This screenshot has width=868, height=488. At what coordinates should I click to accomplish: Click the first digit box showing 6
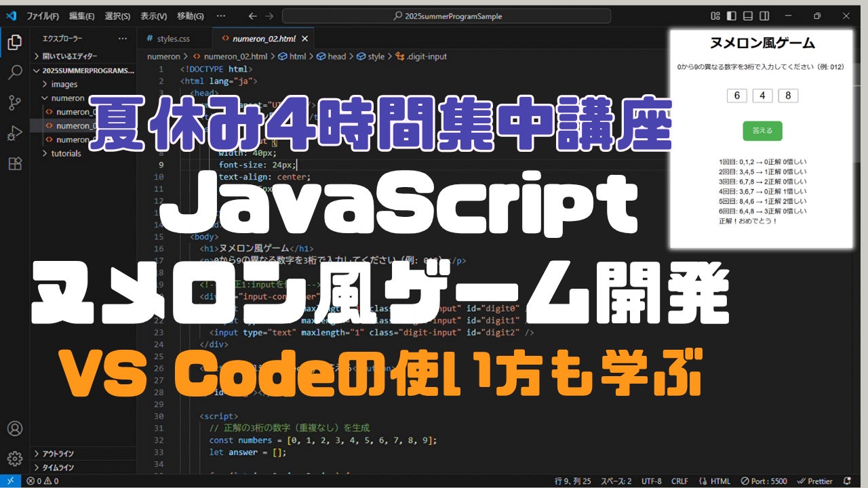pos(737,96)
